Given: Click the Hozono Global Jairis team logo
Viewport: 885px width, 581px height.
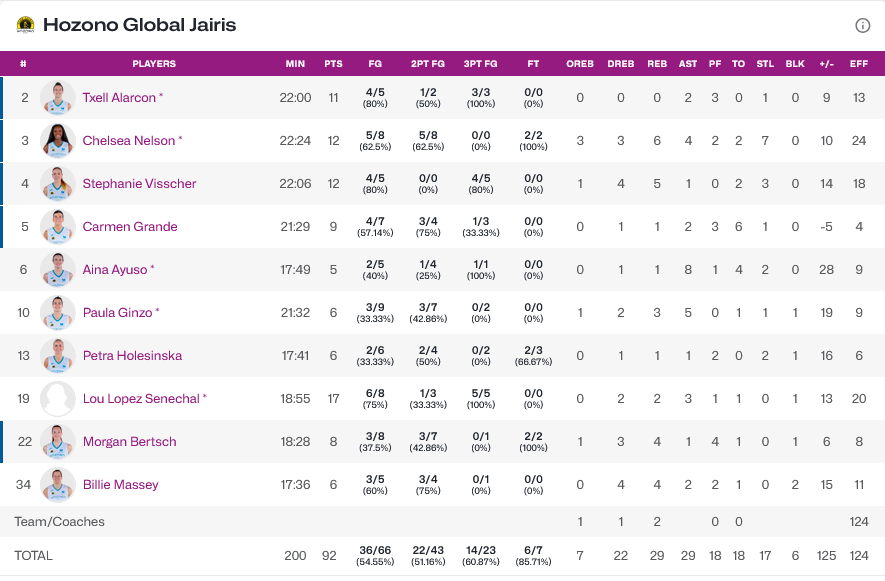Looking at the screenshot, I should pyautogui.click(x=25, y=25).
